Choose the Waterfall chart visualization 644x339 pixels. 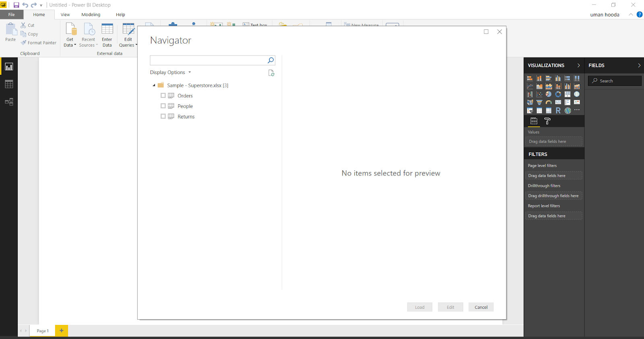click(530, 94)
